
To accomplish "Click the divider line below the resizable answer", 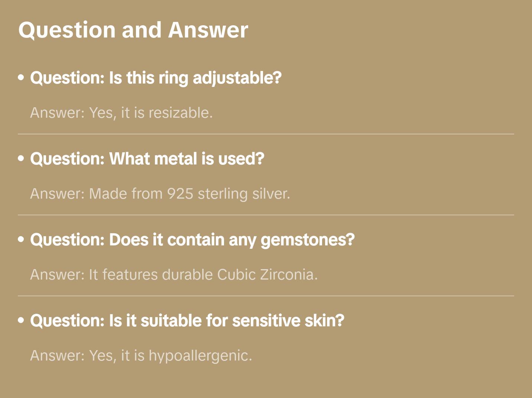I will point(266,134).
